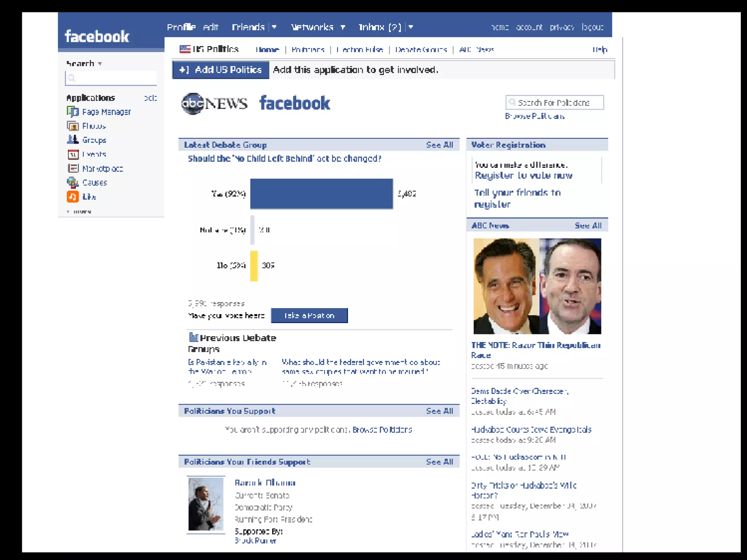
Task: Expand the Inbox dropdown arrow
Action: tap(411, 27)
